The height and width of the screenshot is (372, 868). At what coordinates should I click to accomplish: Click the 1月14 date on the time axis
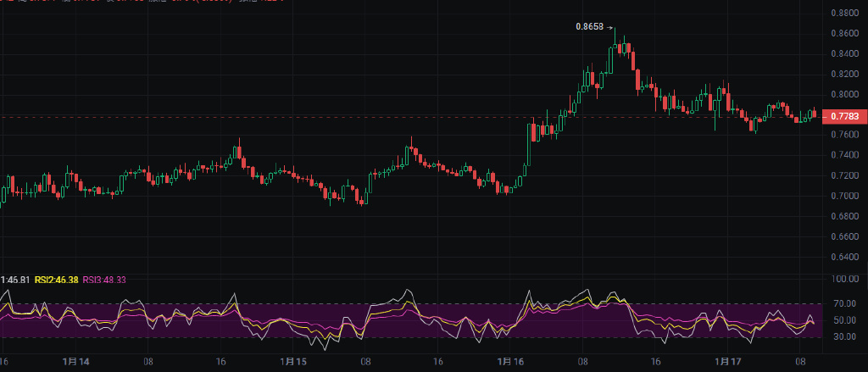tap(77, 362)
